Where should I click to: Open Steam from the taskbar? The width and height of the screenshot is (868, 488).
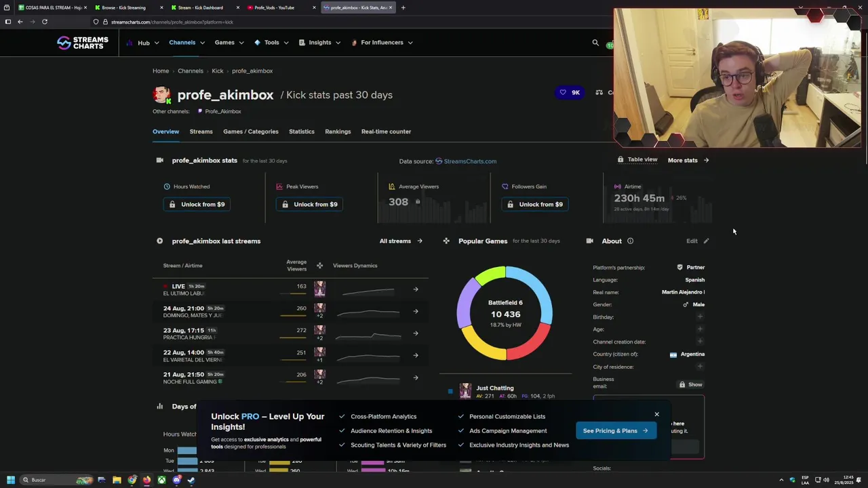point(191,480)
